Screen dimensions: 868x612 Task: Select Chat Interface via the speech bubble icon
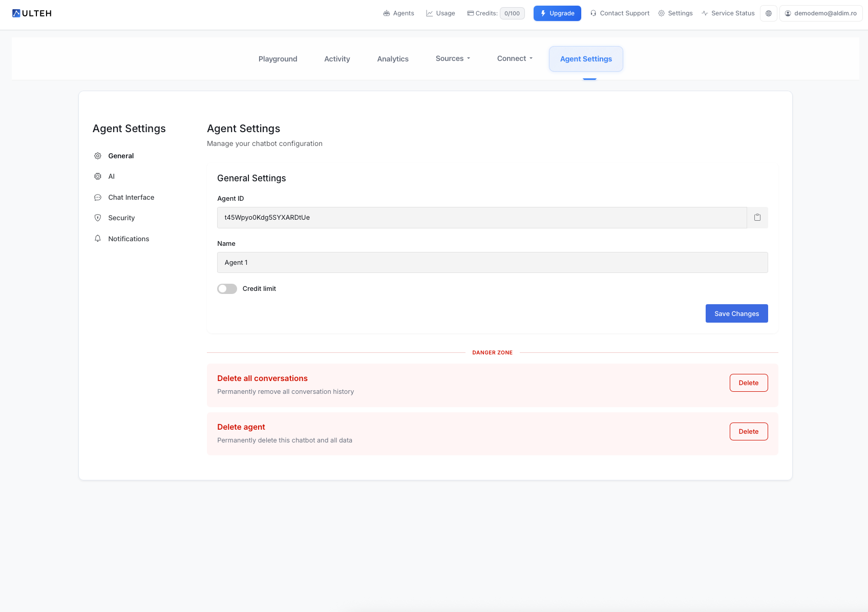pos(97,197)
